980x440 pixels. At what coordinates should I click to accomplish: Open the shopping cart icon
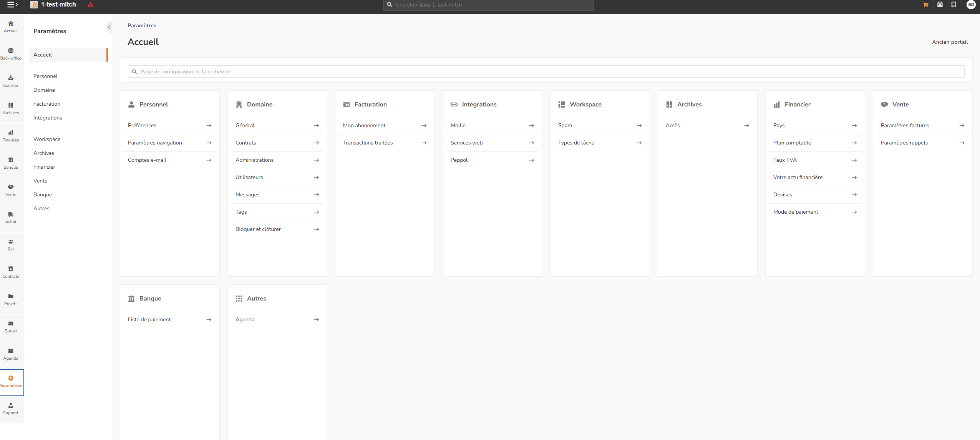(926, 5)
